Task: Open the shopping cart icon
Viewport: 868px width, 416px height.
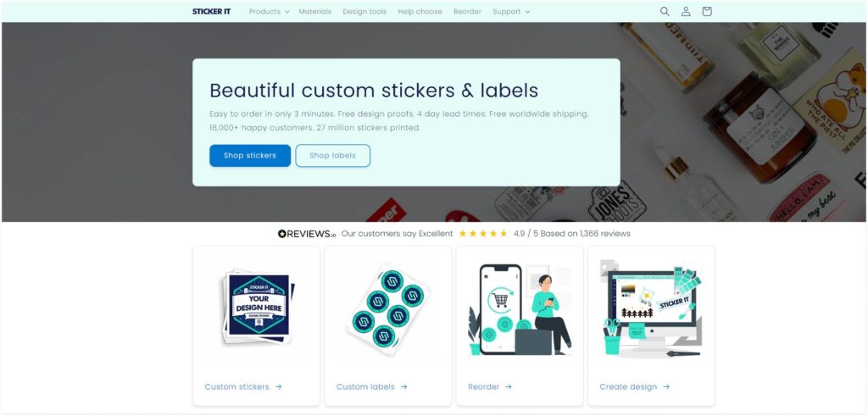Action: tap(706, 11)
